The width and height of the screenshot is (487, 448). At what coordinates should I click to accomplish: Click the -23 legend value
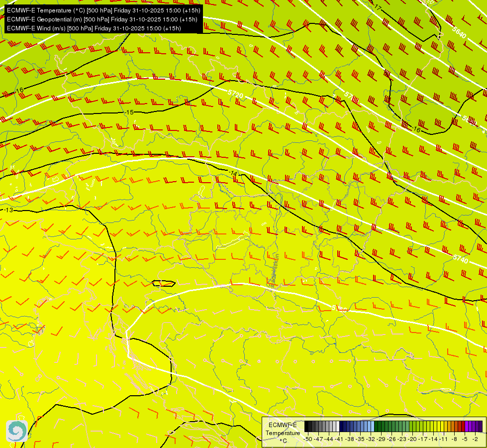[402, 439]
